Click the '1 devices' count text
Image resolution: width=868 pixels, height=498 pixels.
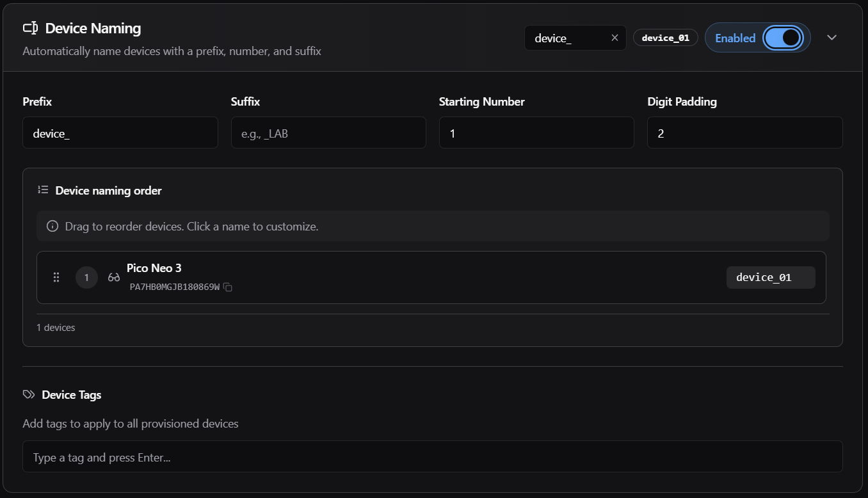click(x=56, y=328)
